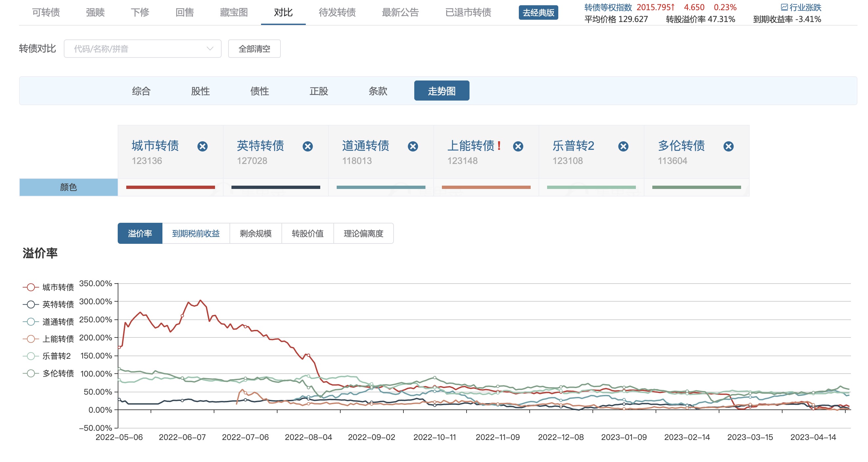This screenshot has width=868, height=462.
Task: Click the 全部清空 button
Action: click(x=254, y=49)
